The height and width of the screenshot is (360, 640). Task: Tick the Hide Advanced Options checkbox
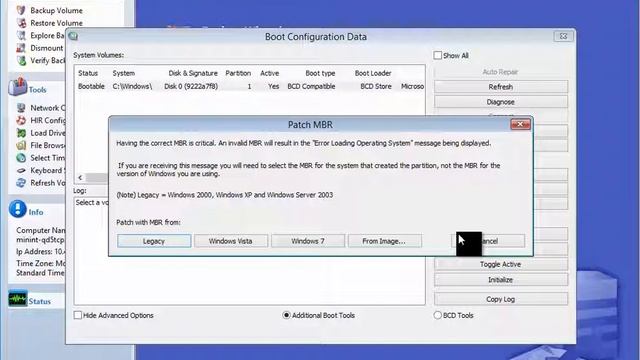pyautogui.click(x=78, y=315)
